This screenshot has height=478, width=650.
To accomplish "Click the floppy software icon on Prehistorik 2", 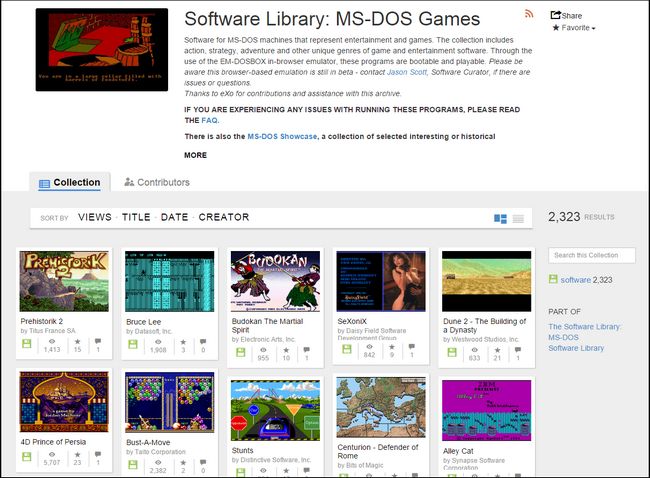I will click(27, 343).
